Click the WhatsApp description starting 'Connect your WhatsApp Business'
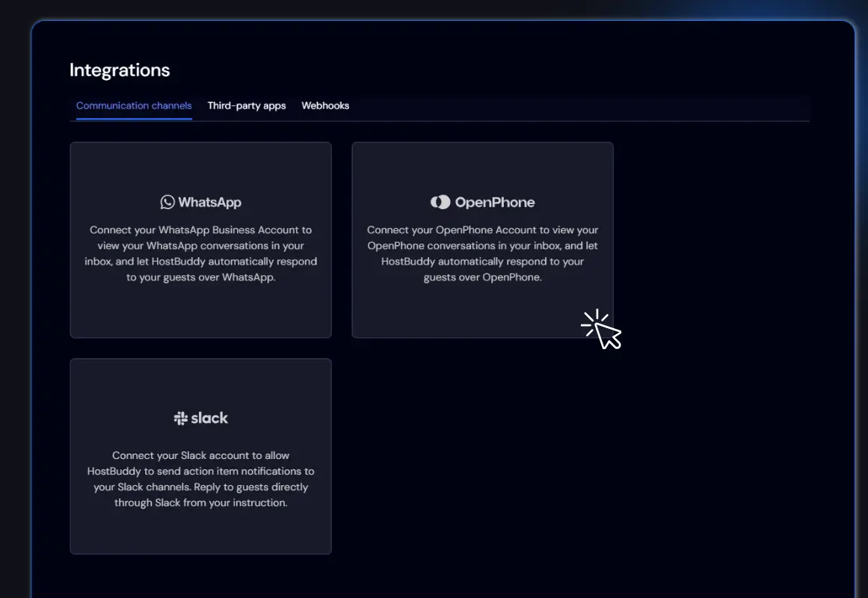Viewport: 868px width, 598px height. (x=200, y=253)
